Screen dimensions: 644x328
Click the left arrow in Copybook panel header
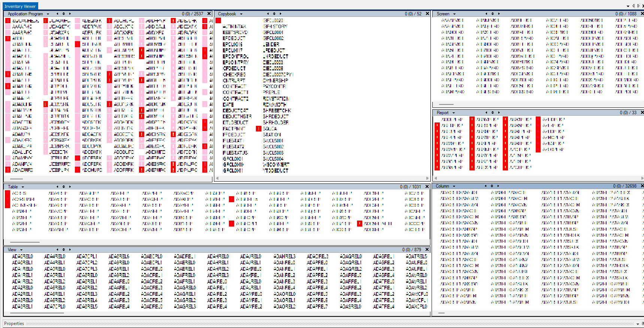[x=268, y=14]
